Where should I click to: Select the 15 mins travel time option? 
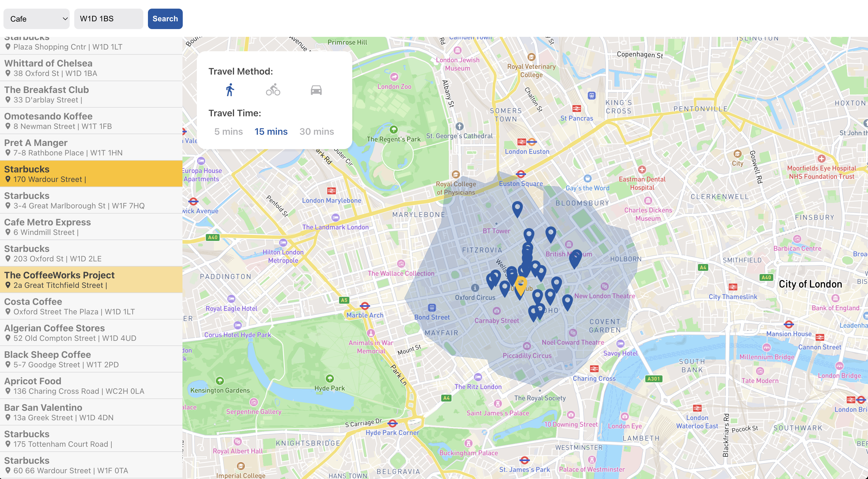pyautogui.click(x=271, y=131)
